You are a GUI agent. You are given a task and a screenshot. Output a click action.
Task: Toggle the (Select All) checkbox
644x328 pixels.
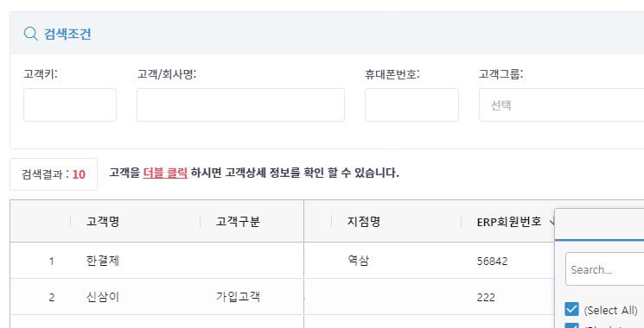coord(571,309)
